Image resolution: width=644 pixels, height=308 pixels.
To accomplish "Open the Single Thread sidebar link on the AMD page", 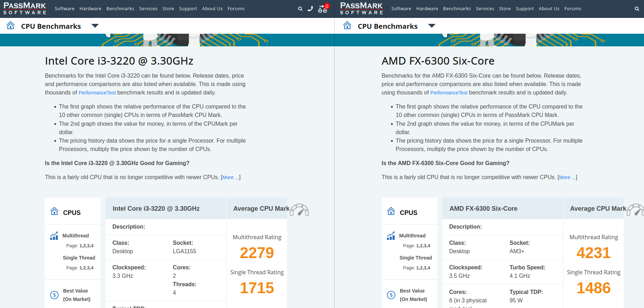I will 416,258.
